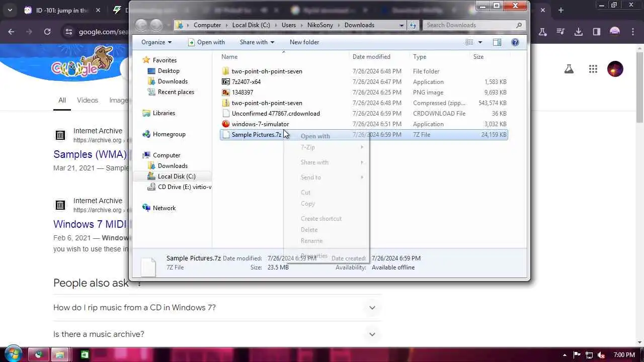
Task: Select NikoSony in address breadcrumb
Action: [x=320, y=25]
